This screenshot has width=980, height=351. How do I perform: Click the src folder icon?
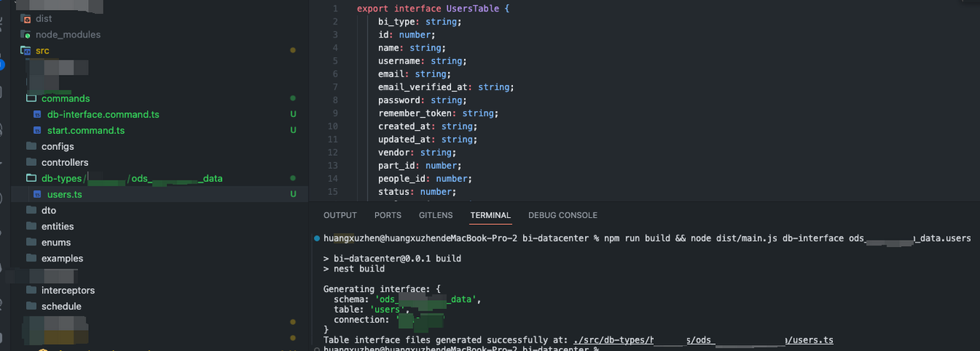pos(26,50)
